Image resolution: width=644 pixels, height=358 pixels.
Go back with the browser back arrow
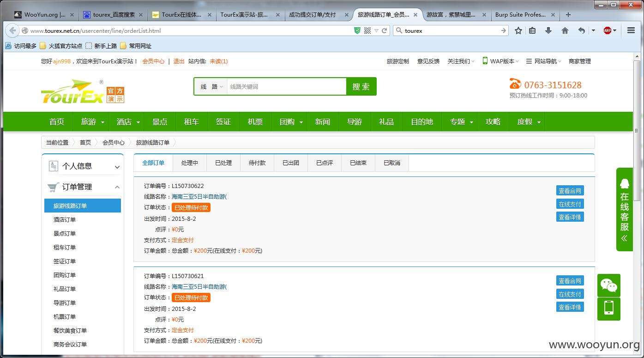12,30
